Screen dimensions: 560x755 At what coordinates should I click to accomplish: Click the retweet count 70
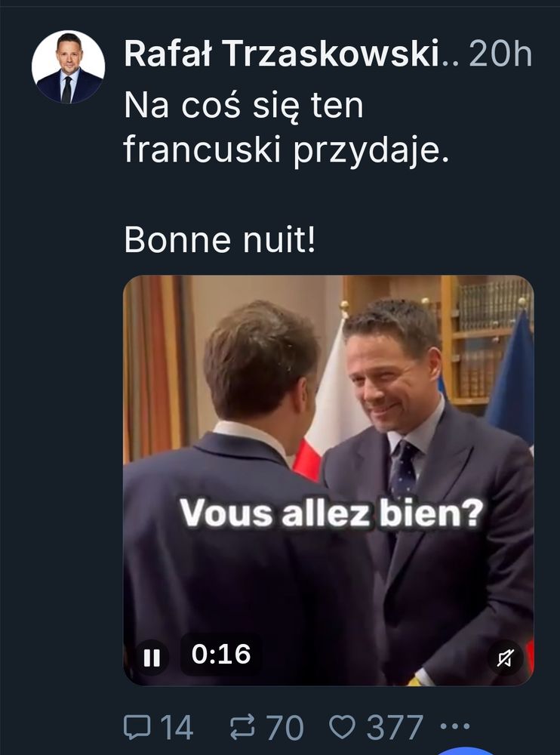click(285, 727)
